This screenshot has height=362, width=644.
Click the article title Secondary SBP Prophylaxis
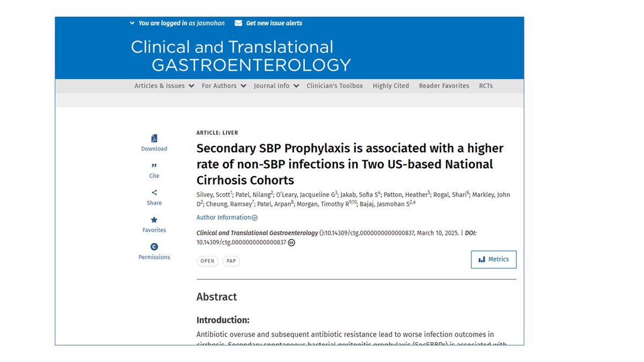click(x=350, y=164)
